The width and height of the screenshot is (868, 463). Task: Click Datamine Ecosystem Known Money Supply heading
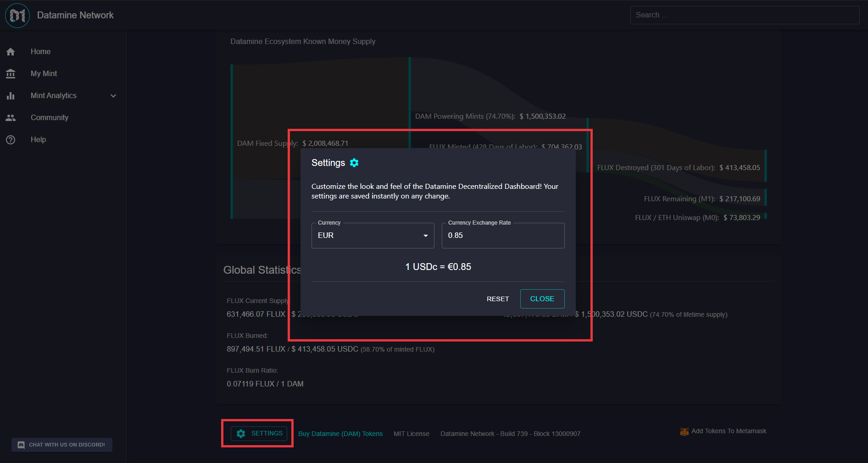click(303, 42)
